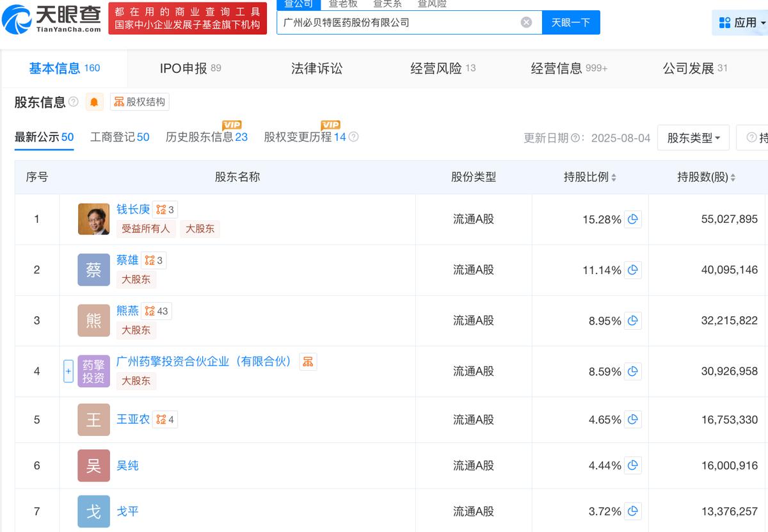Switch to 经营信息 tab
The width and height of the screenshot is (768, 532).
[569, 68]
